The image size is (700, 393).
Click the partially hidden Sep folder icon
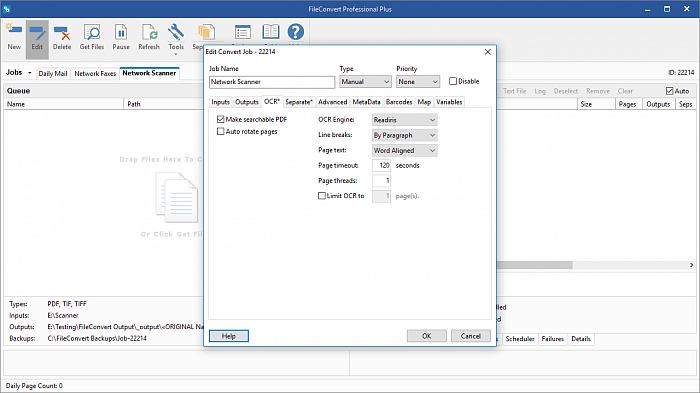coord(206,32)
